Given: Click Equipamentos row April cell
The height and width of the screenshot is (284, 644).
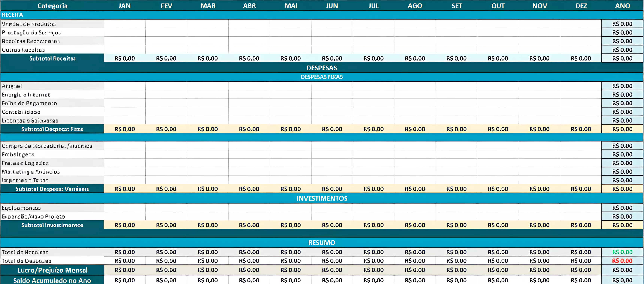Looking at the screenshot, I should [x=249, y=208].
